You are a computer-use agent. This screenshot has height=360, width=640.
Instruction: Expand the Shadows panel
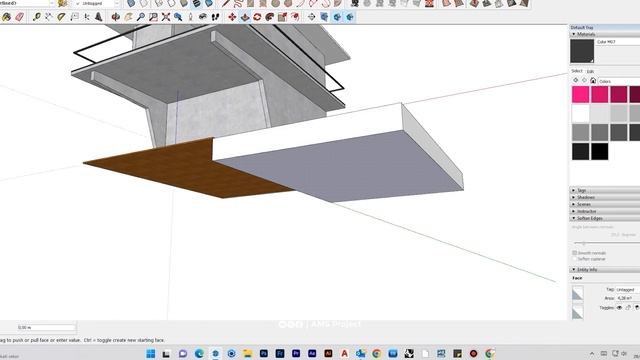tap(574, 198)
